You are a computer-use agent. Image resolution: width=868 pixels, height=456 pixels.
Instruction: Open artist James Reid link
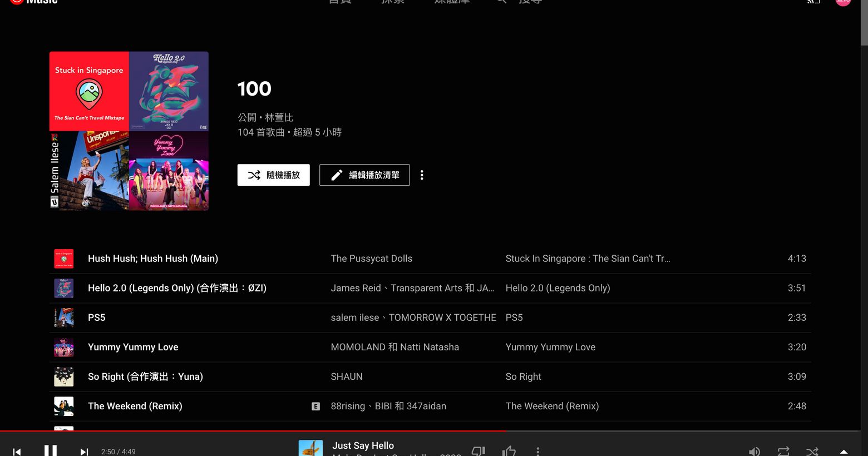coord(356,288)
